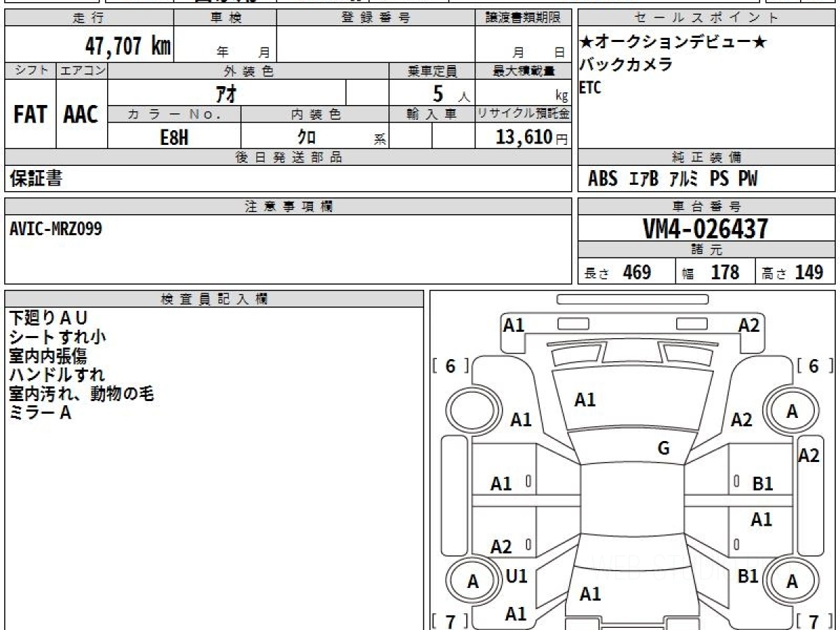
Task: Click the A1 mark on the hood
Action: 585,400
